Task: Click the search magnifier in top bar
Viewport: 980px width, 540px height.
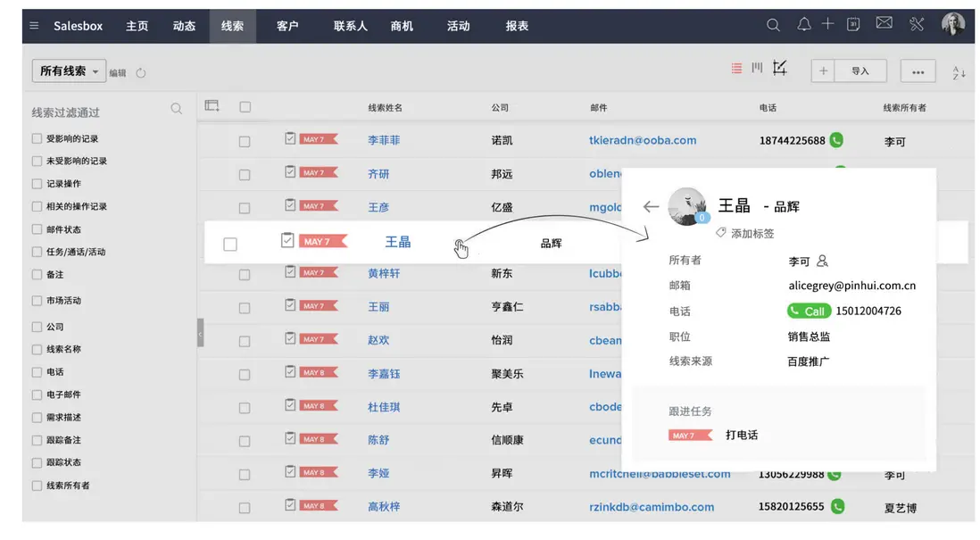Action: pos(773,25)
